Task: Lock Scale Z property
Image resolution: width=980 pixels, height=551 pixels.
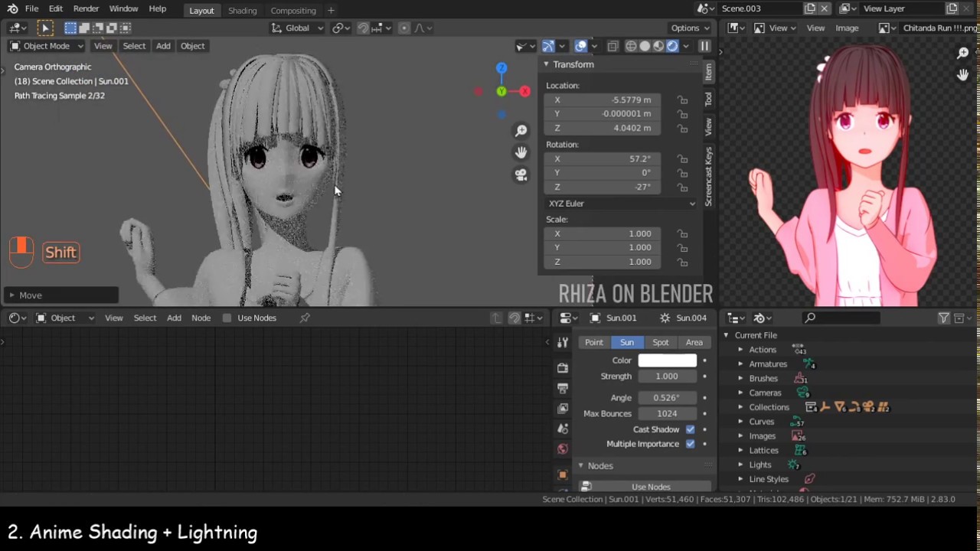Action: point(682,262)
